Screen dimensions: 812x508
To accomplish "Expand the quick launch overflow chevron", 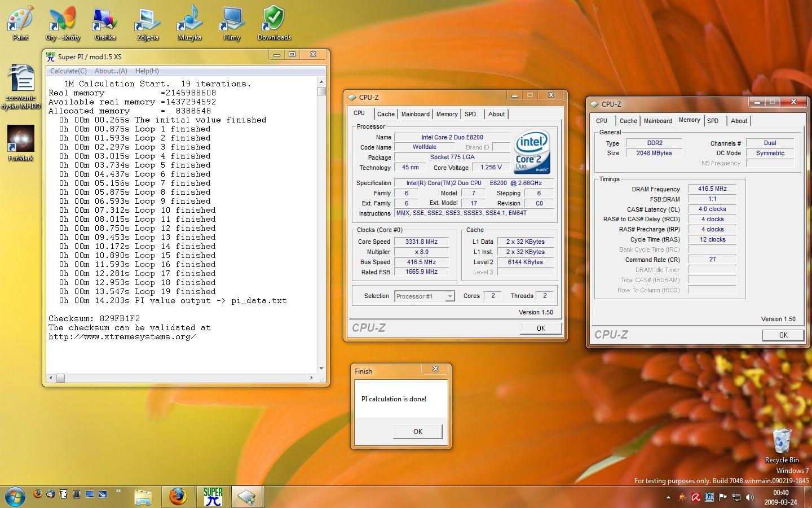I will (118, 491).
